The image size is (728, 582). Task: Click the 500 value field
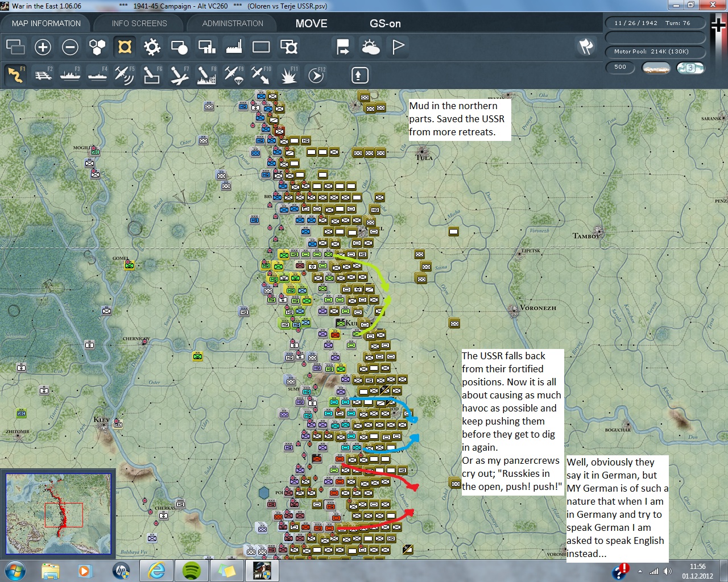click(621, 67)
